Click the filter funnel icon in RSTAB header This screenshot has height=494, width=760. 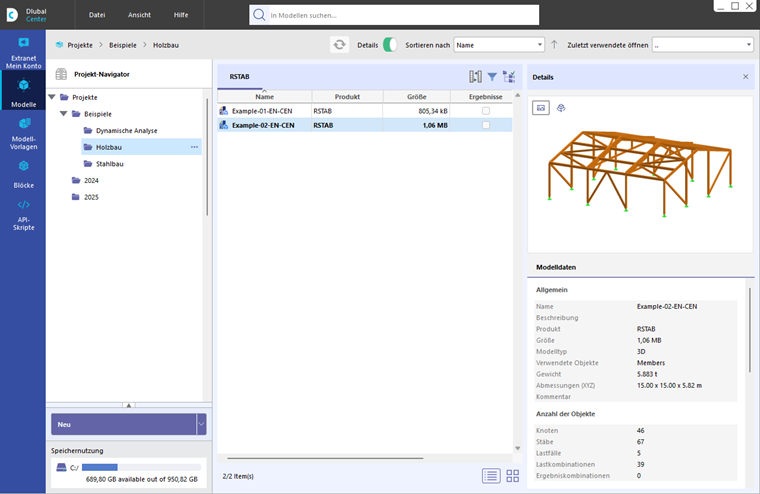492,77
